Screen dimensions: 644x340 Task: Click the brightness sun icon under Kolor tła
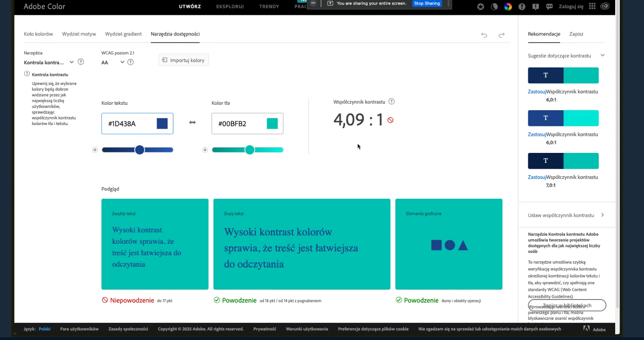coord(205,150)
